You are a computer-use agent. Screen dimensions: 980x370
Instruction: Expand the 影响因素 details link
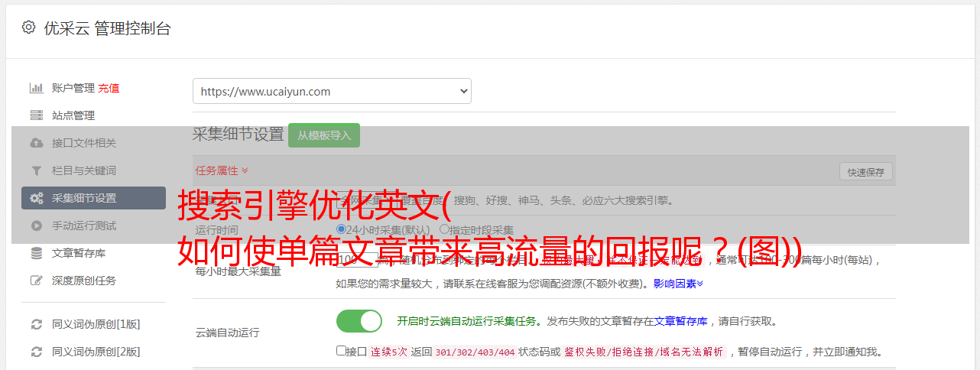(x=678, y=284)
